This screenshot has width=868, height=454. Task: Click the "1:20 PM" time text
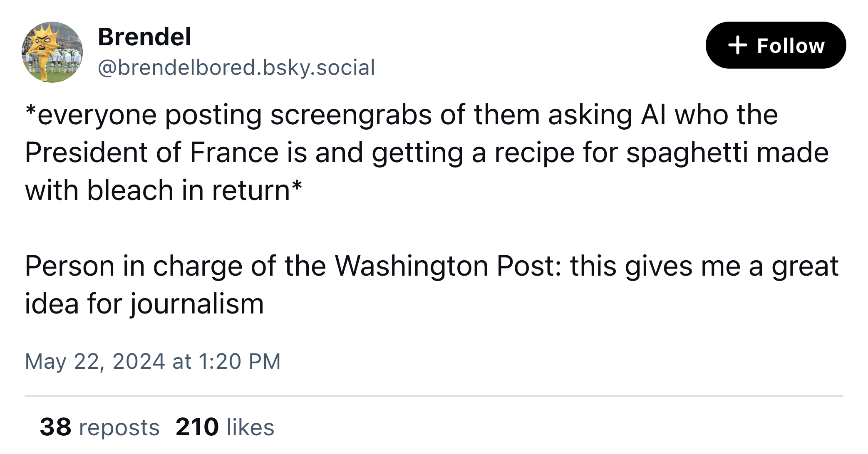(239, 361)
